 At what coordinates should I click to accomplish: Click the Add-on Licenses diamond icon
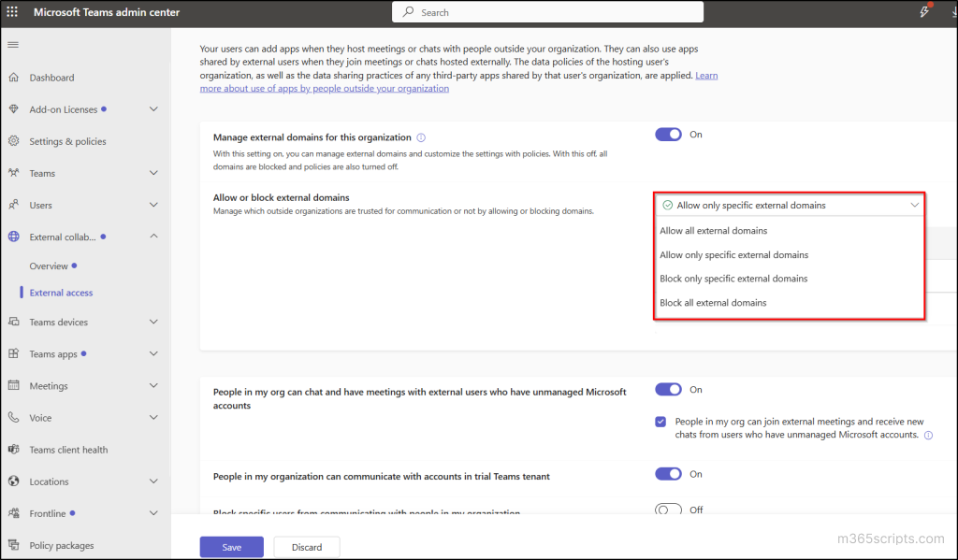pyautogui.click(x=13, y=109)
